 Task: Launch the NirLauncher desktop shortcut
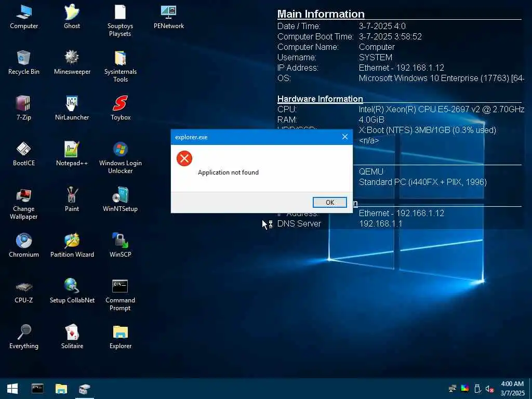pos(72,108)
